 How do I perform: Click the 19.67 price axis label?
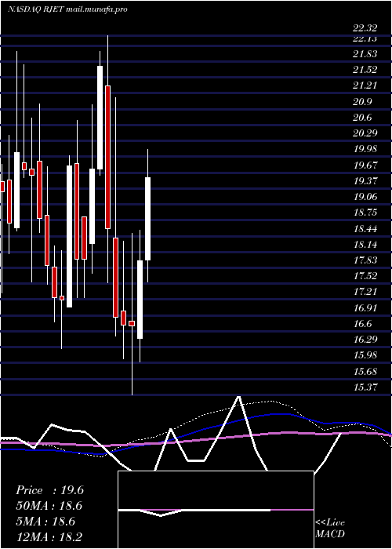click(x=365, y=165)
